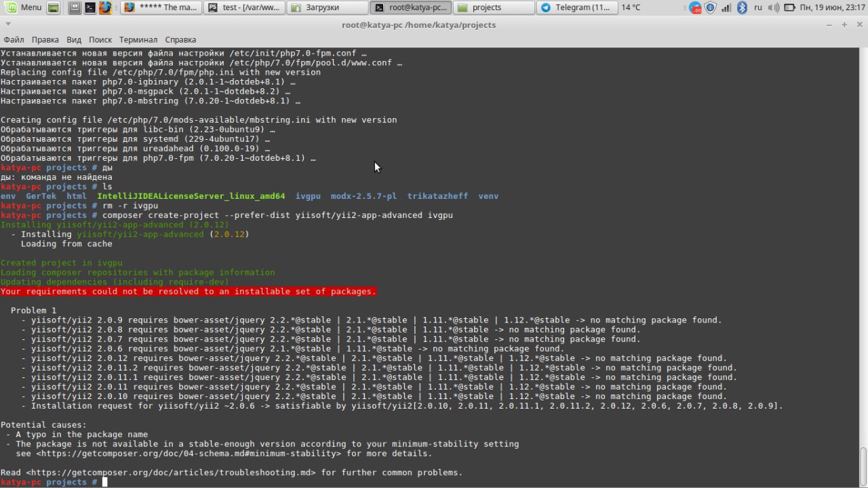This screenshot has width=868, height=488.
Task: Click the shield security tray icon
Action: [x=710, y=7]
